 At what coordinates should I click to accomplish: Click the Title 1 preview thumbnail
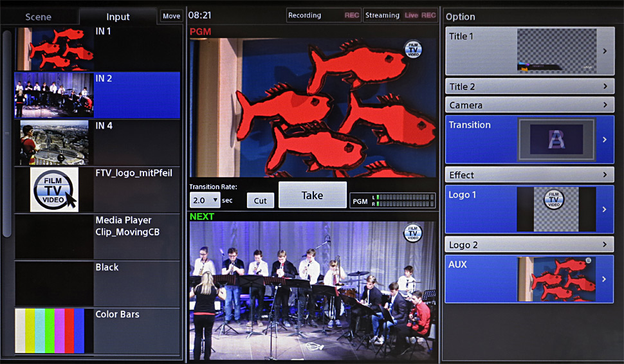click(556, 51)
